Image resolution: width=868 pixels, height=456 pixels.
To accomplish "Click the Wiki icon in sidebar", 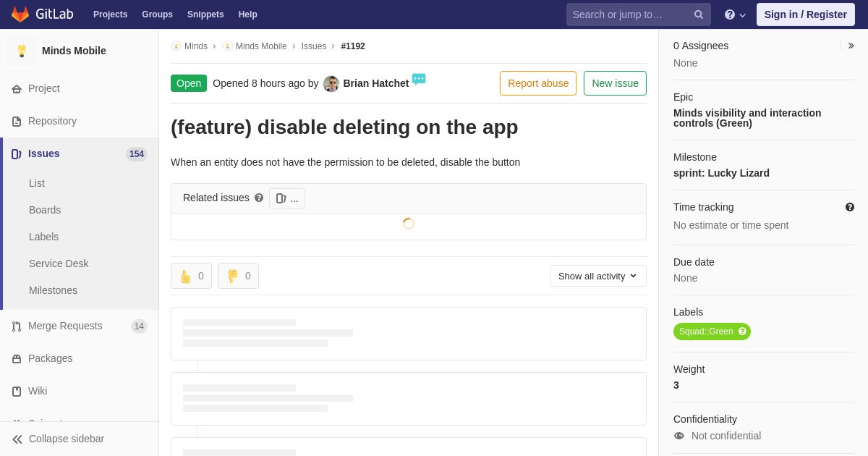I will [x=17, y=392].
